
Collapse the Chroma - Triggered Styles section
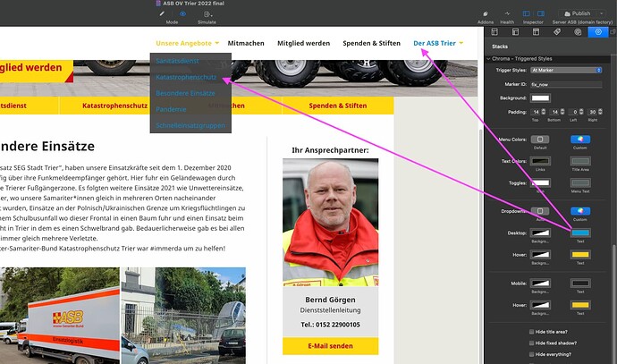(x=488, y=59)
